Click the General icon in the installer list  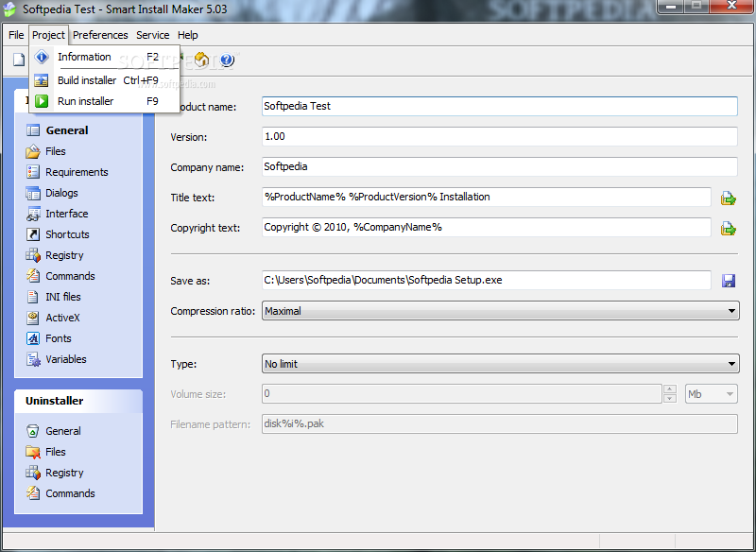pos(33,130)
